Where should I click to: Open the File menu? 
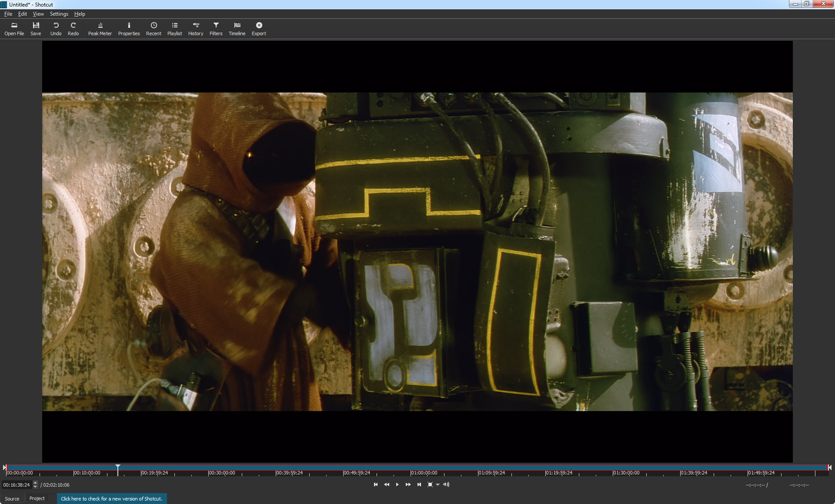[8, 14]
